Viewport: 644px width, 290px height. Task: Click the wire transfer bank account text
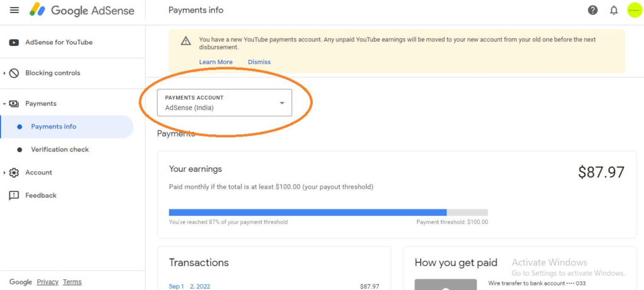[x=537, y=284]
